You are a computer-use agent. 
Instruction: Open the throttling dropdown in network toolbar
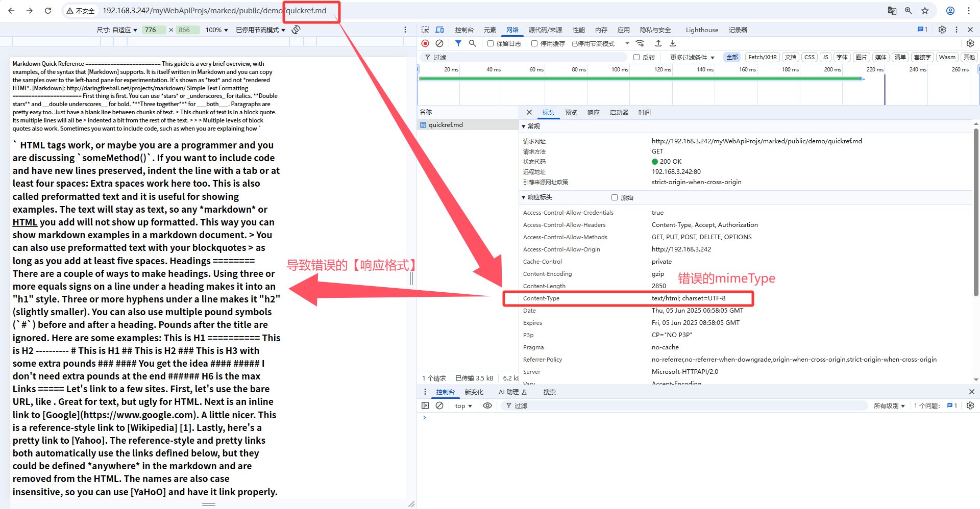[600, 43]
